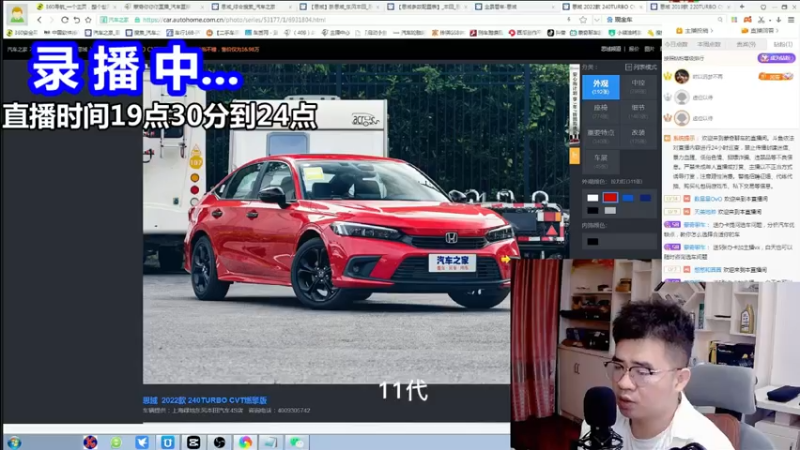Choose the black exterior color swatch
The height and width of the screenshot is (450, 800).
[x=592, y=210]
